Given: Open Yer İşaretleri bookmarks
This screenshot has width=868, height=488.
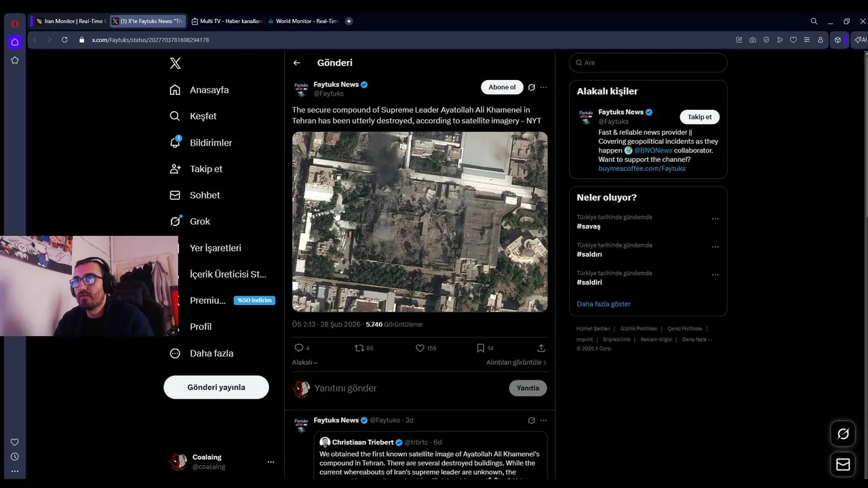Looking at the screenshot, I should click(215, 248).
